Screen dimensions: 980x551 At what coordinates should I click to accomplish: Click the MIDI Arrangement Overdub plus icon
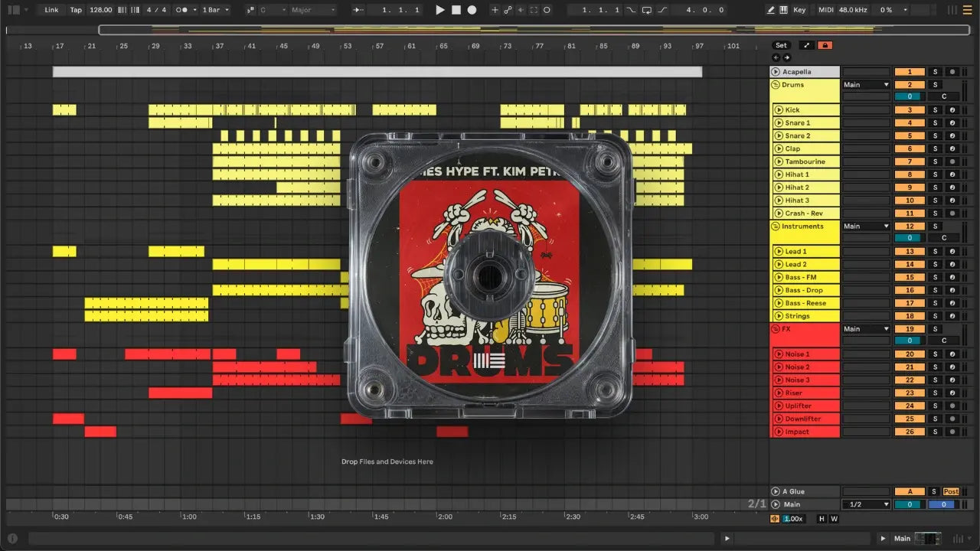point(495,10)
